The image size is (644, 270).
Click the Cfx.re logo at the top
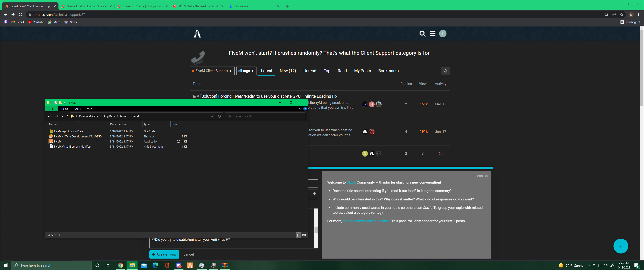pyautogui.click(x=197, y=34)
